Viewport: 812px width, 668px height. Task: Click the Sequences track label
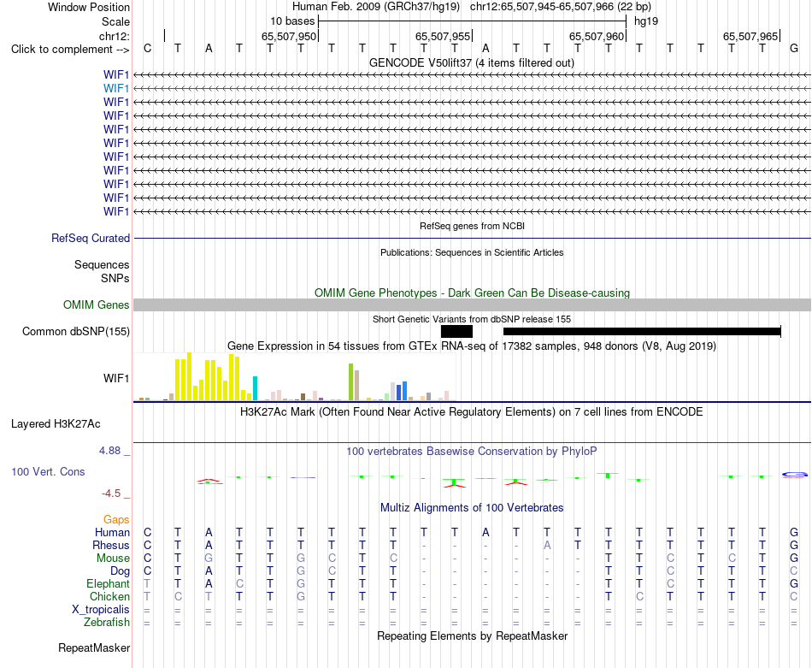point(102,265)
